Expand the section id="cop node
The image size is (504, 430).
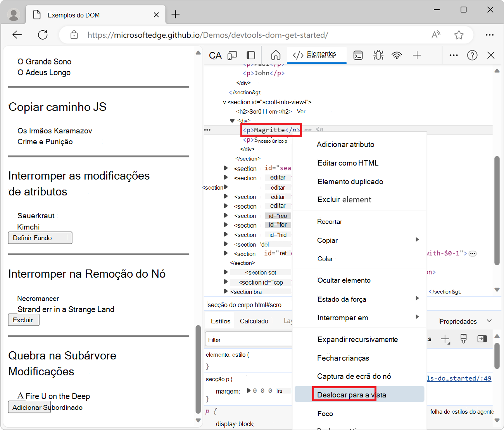(x=226, y=281)
